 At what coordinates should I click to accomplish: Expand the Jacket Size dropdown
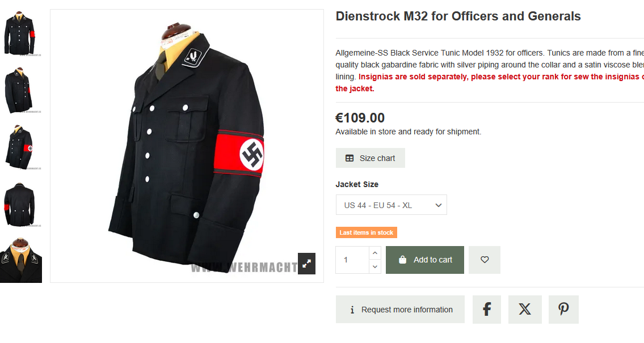[x=392, y=205]
